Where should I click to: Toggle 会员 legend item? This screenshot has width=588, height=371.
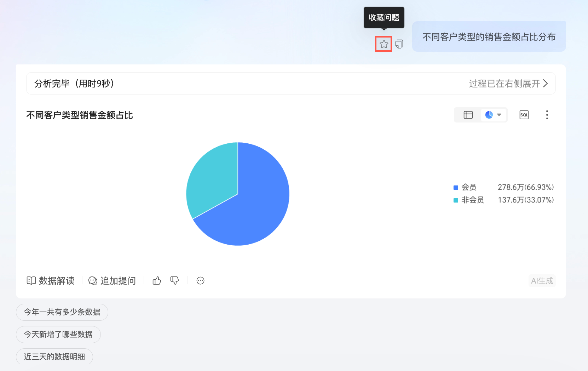pyautogui.click(x=465, y=187)
